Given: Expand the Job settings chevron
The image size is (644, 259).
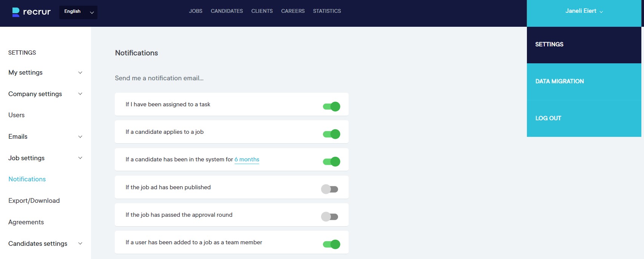Looking at the screenshot, I should [x=80, y=158].
